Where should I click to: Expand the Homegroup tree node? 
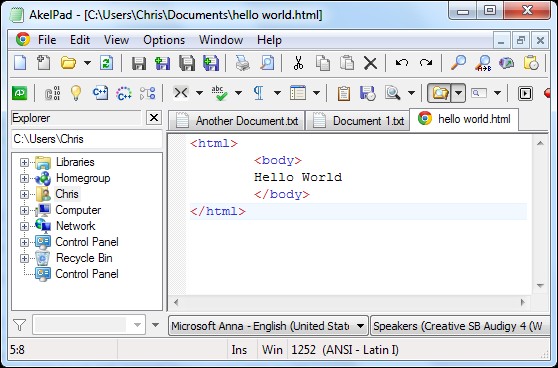pos(24,178)
